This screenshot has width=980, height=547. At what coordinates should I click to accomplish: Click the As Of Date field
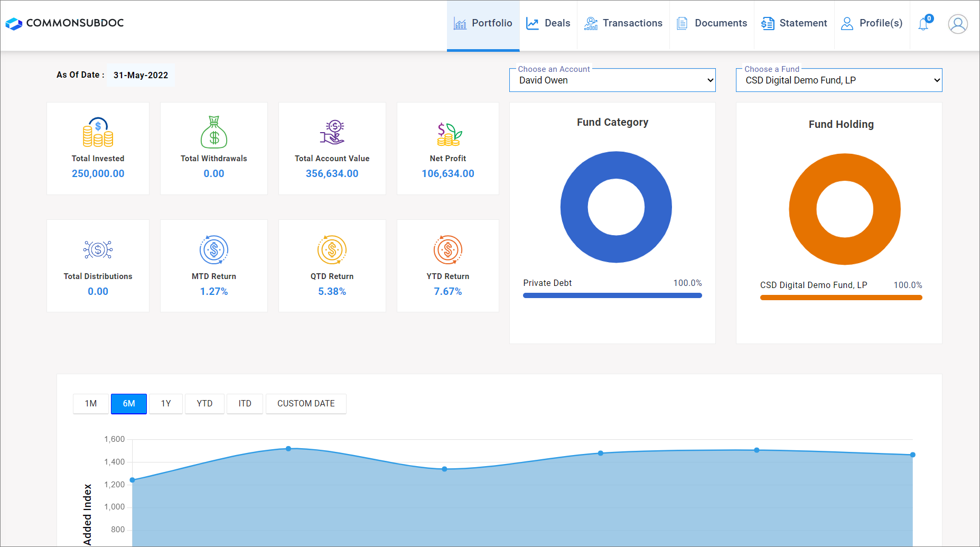(x=141, y=75)
